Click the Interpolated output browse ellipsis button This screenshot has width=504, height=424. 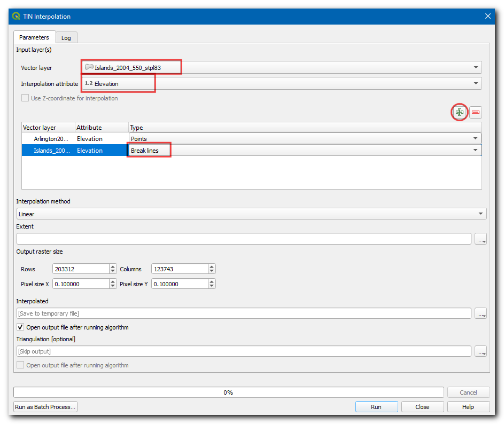click(x=480, y=313)
